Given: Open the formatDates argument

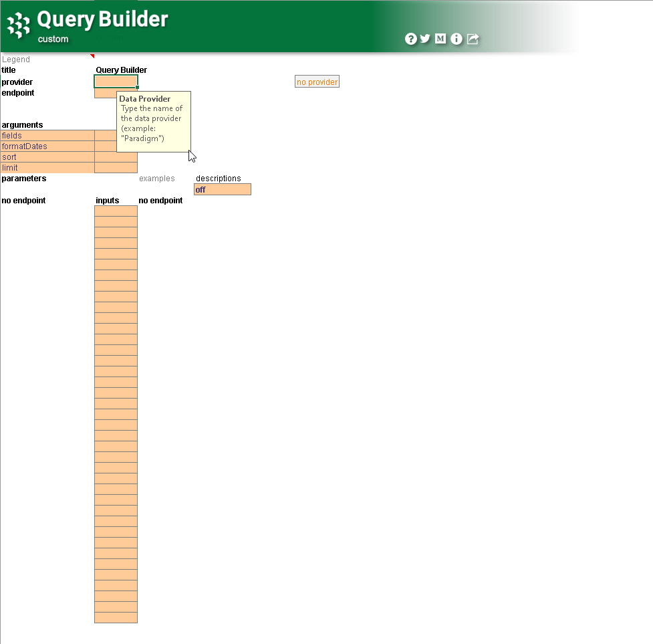Looking at the screenshot, I should pos(26,146).
